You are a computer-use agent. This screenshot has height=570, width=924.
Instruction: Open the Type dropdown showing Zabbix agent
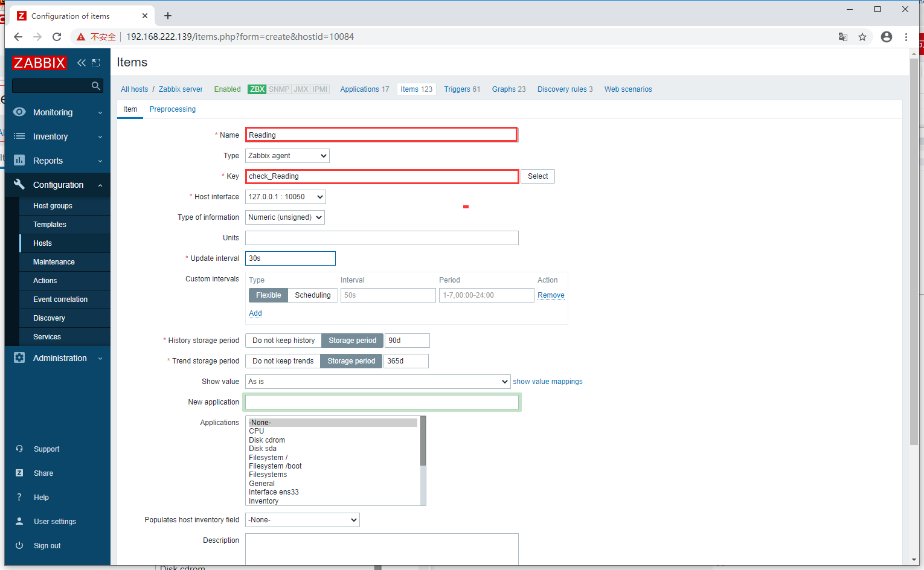click(x=287, y=156)
